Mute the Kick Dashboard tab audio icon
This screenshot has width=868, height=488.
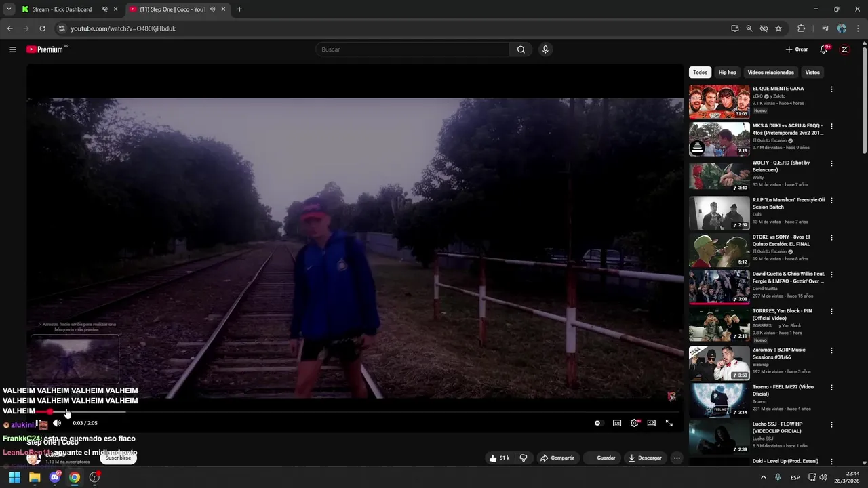pyautogui.click(x=105, y=9)
